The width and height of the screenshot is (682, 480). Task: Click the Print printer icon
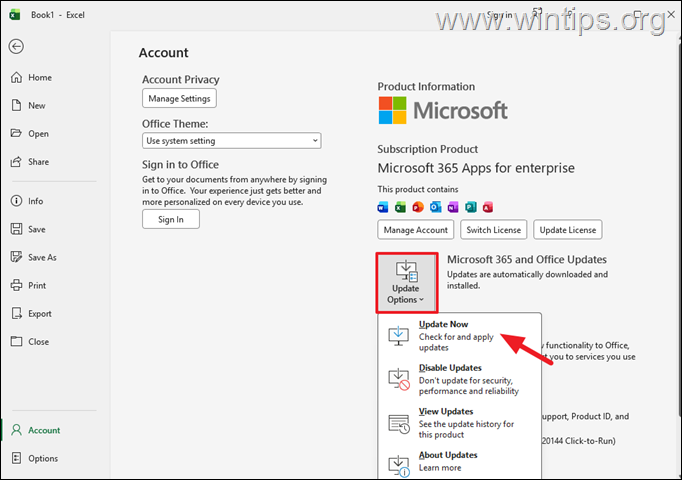[x=17, y=285]
